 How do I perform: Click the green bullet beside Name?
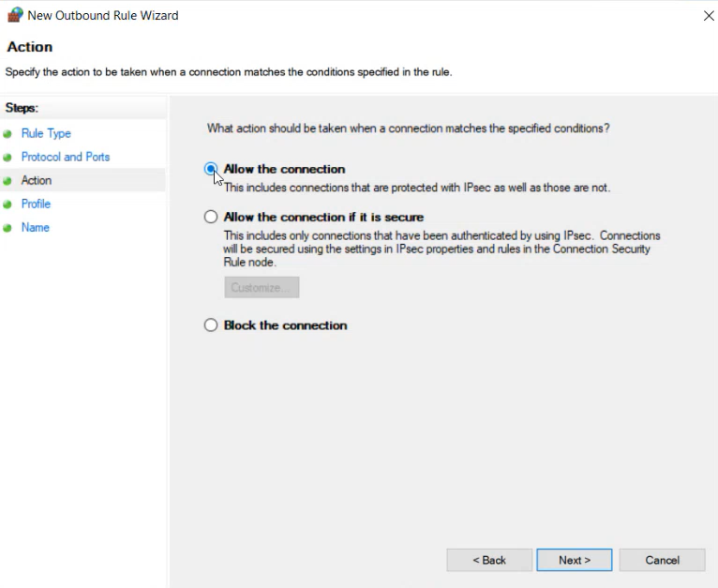[7, 228]
